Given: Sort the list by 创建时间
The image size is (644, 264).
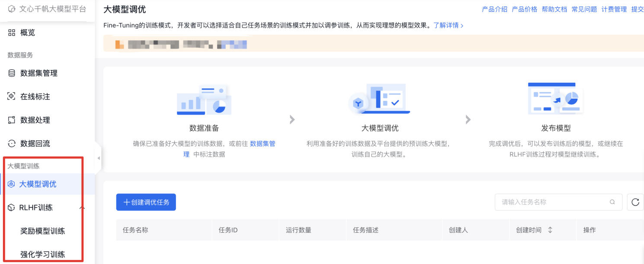Looking at the screenshot, I should [550, 230].
